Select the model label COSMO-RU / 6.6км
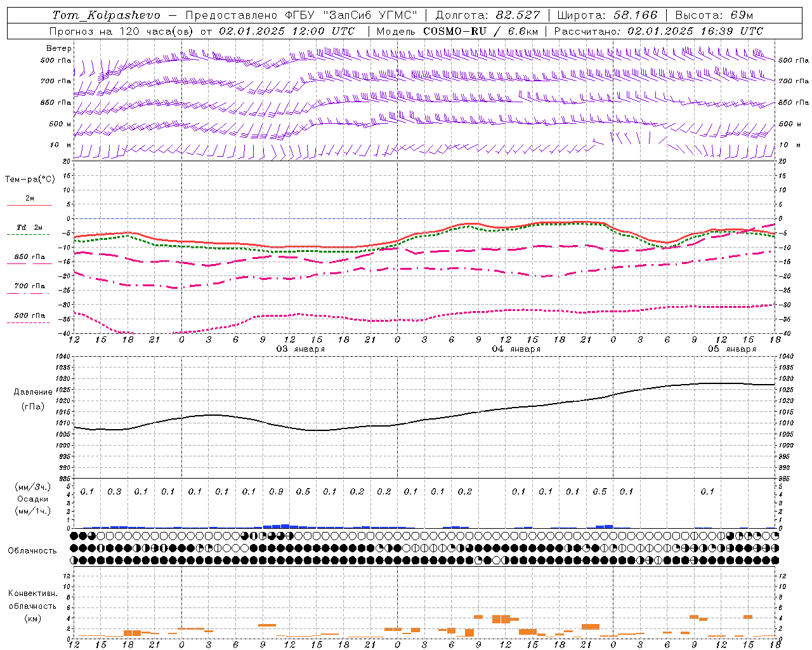This screenshot has height=650, width=812. (x=481, y=31)
